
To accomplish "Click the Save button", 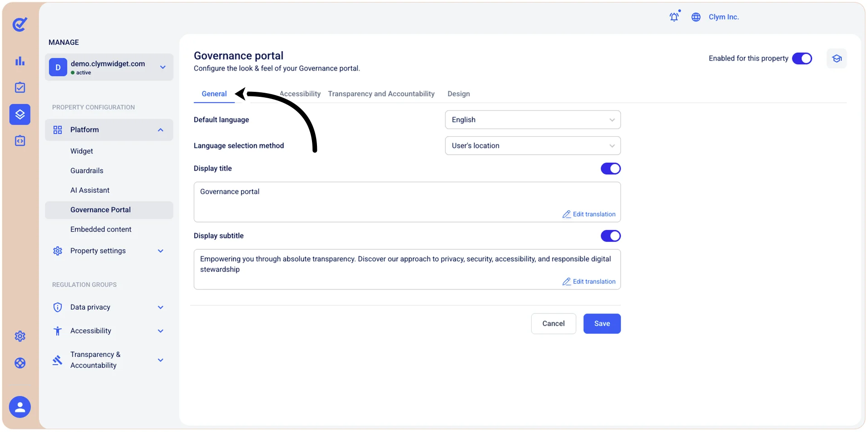I will pyautogui.click(x=602, y=324).
